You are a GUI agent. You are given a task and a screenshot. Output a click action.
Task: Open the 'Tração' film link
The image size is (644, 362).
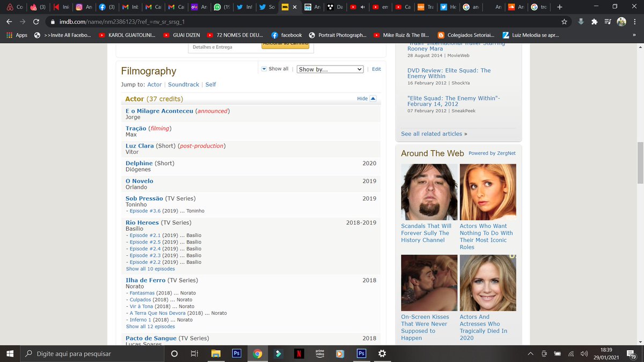136,129
